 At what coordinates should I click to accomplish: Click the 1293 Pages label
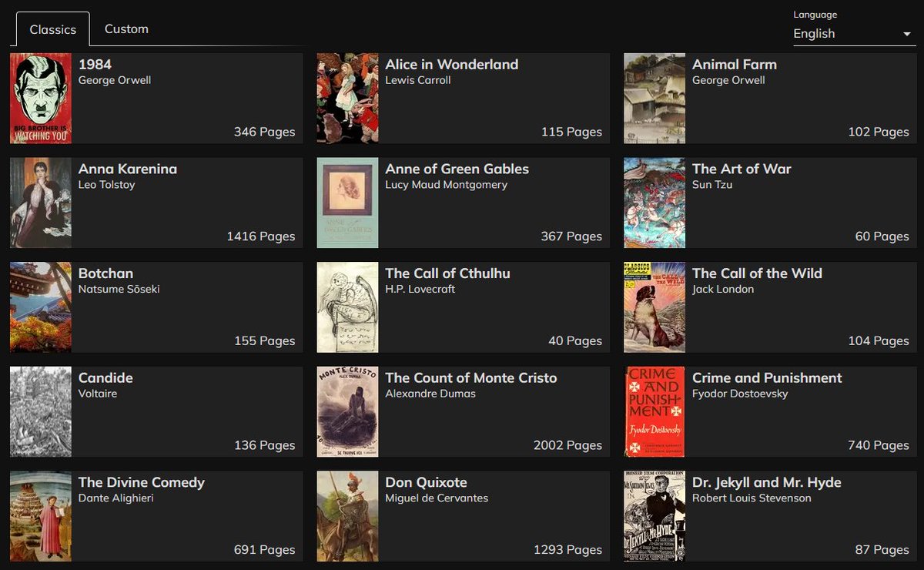[568, 550]
